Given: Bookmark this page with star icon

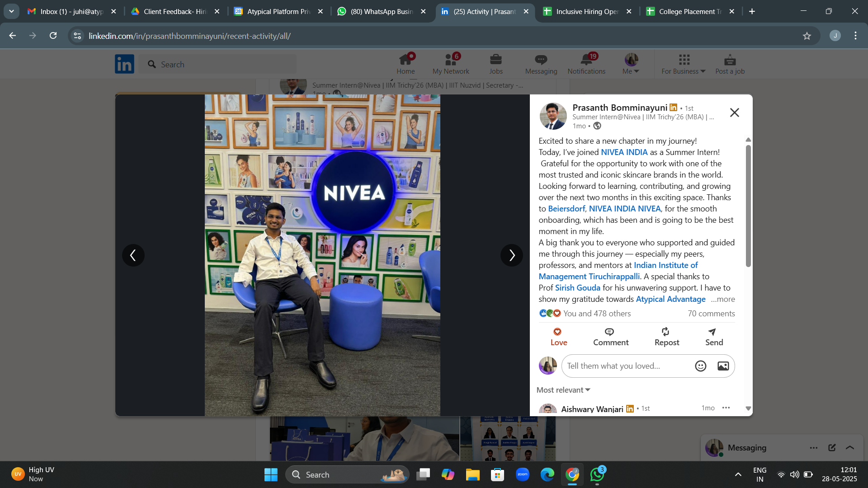Looking at the screenshot, I should [x=807, y=36].
